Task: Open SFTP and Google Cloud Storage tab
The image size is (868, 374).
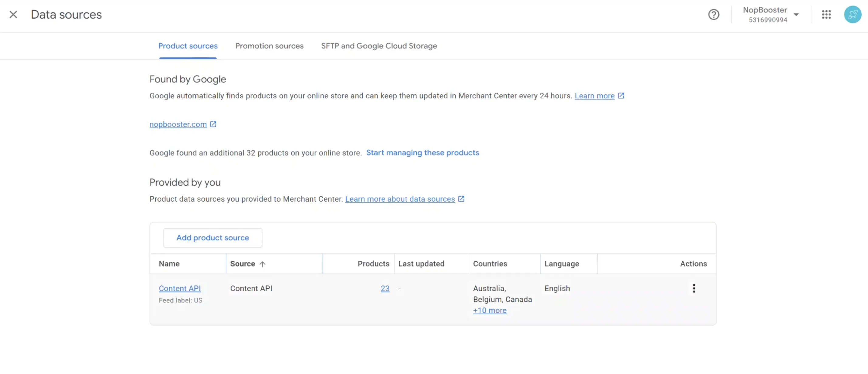Action: [x=379, y=46]
